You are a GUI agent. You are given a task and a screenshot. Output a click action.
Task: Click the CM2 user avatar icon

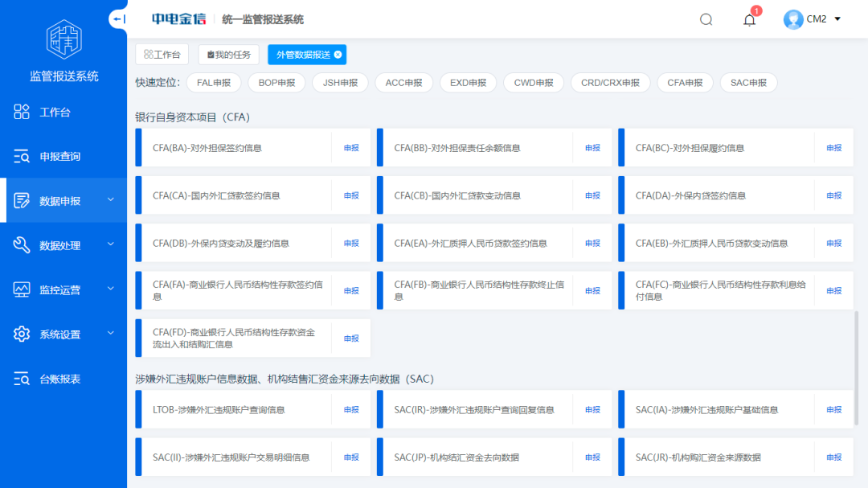click(793, 19)
